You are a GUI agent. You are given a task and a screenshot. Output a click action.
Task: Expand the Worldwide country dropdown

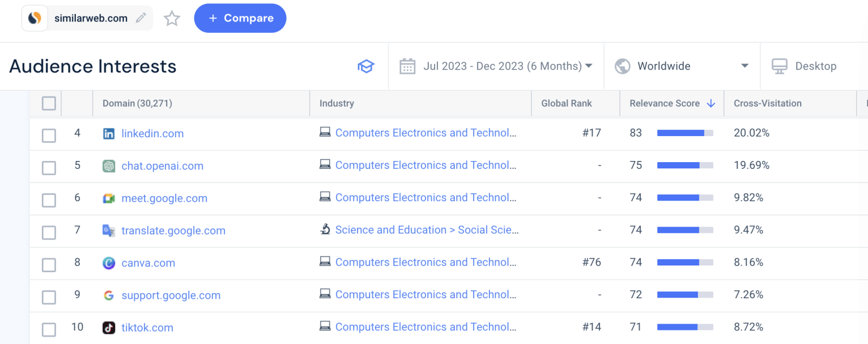[745, 66]
